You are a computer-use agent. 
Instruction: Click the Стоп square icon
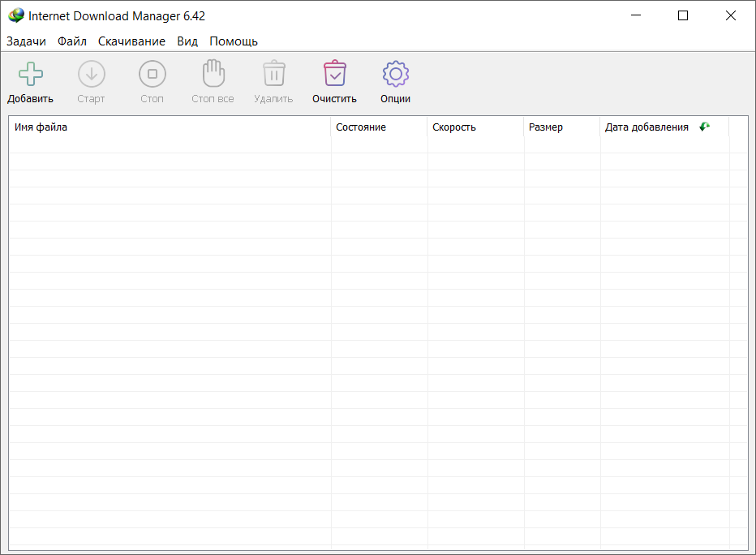(x=152, y=75)
